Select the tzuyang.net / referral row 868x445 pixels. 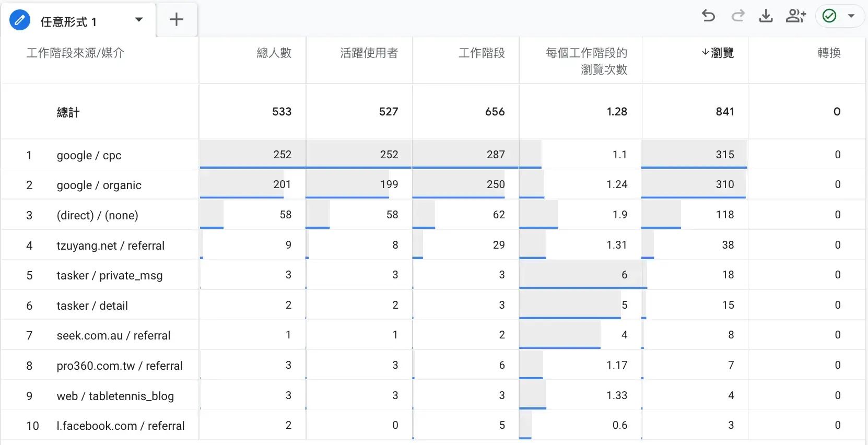click(x=110, y=245)
